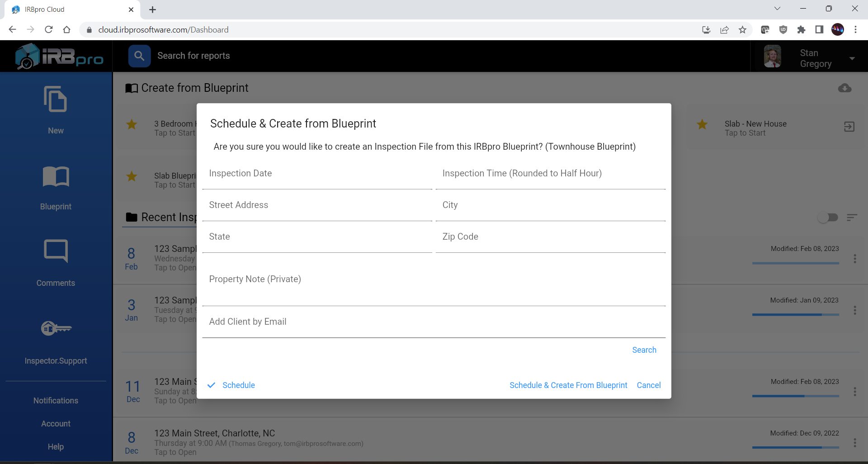Image resolution: width=868 pixels, height=464 pixels.
Task: Click Schedule & Create From Blueprint
Action: coord(568,385)
